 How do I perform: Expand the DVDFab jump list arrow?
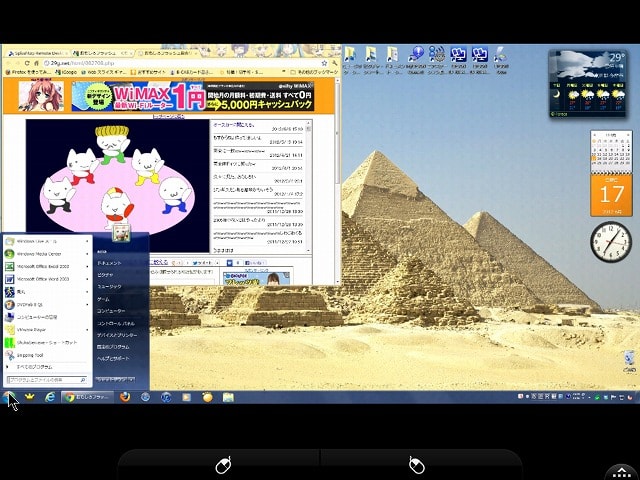[87, 304]
